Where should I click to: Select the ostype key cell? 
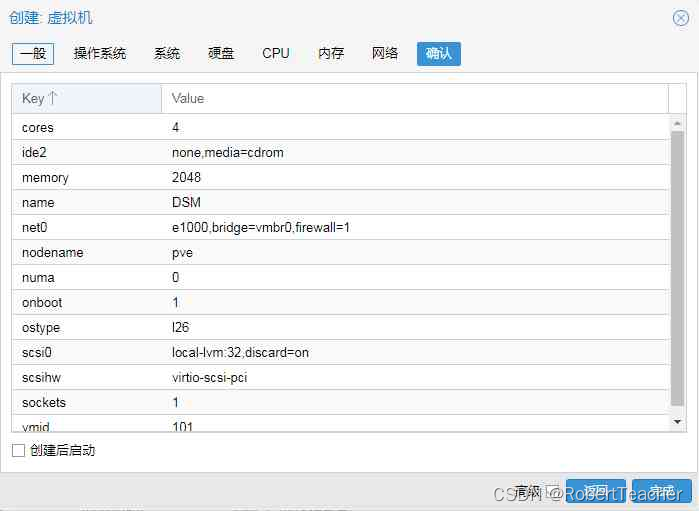coord(86,327)
